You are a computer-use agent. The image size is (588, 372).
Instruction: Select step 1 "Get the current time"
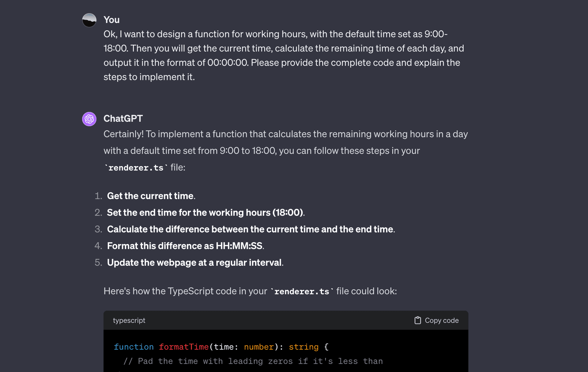point(150,196)
